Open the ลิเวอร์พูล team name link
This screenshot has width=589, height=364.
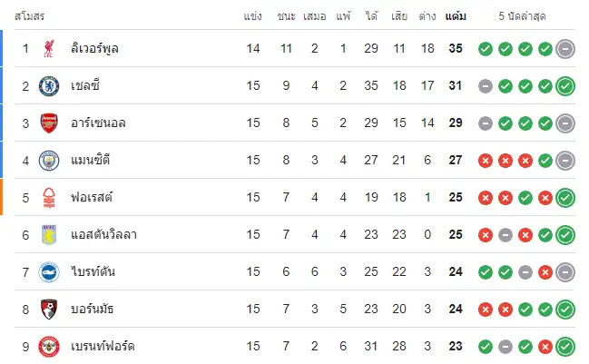click(x=94, y=48)
